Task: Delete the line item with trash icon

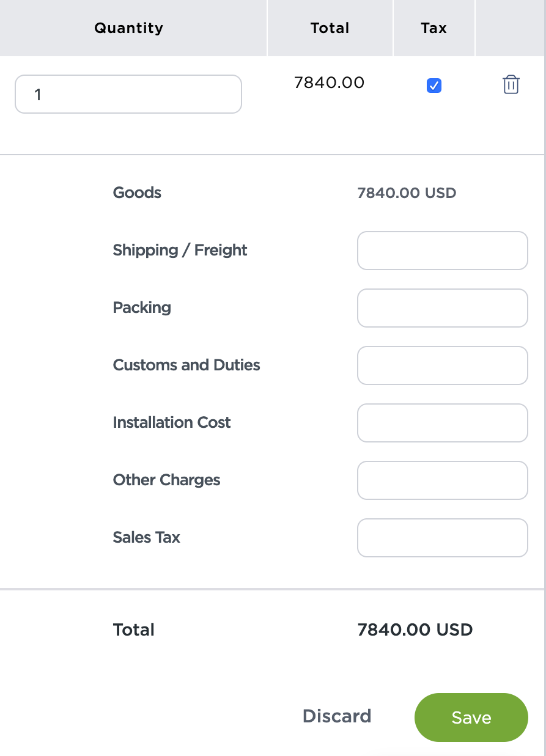Action: pos(511,85)
